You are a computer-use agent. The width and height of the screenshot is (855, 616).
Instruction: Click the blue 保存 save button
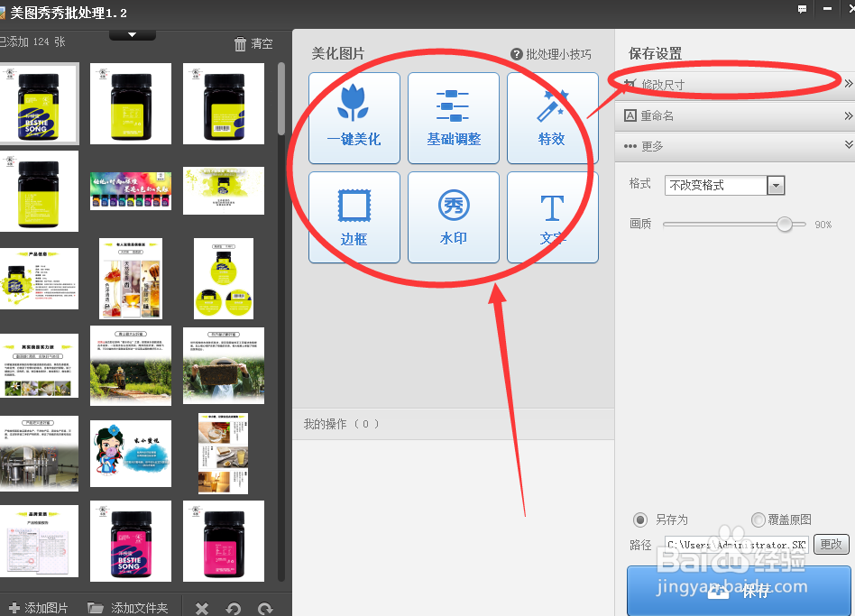(x=739, y=591)
